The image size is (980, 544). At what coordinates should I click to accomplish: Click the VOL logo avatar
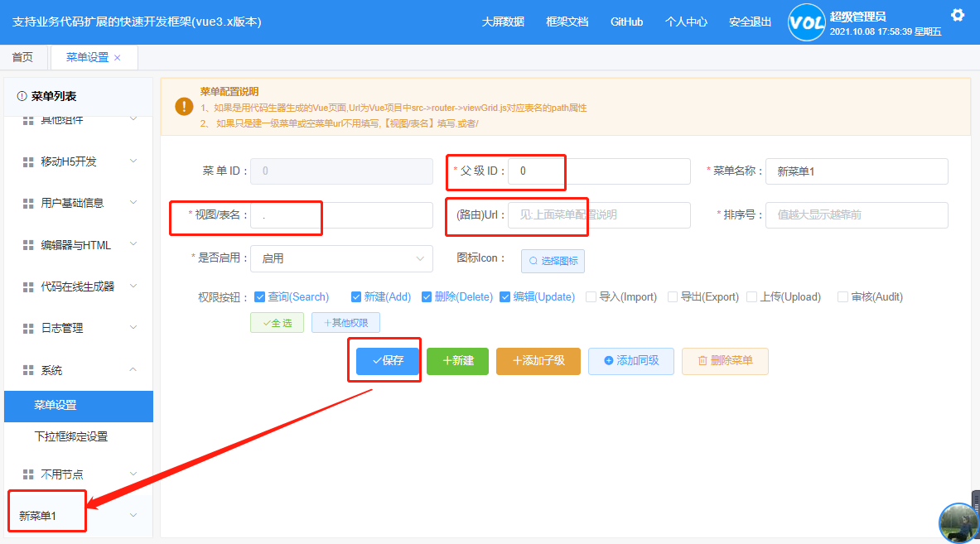tap(806, 22)
